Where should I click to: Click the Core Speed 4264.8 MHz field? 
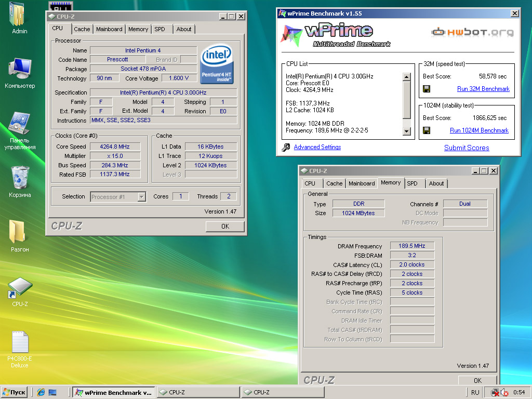pos(115,147)
